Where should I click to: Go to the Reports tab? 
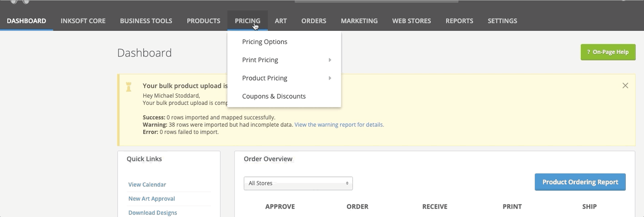[459, 21]
